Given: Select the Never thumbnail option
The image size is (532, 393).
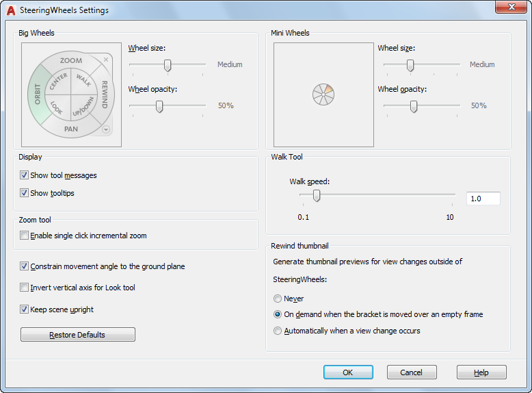Looking at the screenshot, I should 278,299.
